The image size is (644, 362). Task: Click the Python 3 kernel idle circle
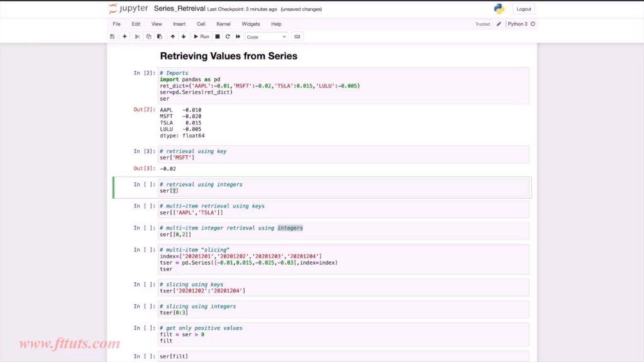pyautogui.click(x=533, y=25)
